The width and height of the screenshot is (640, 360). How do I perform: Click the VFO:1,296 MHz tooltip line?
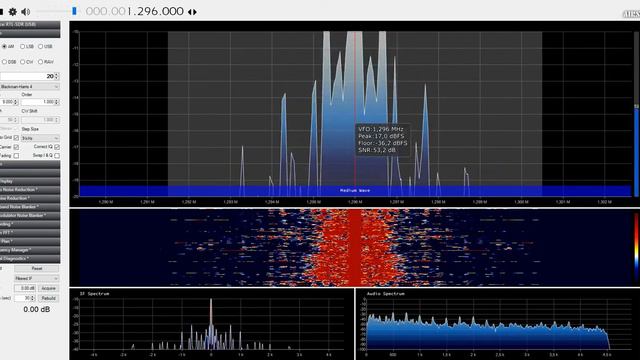pos(381,129)
